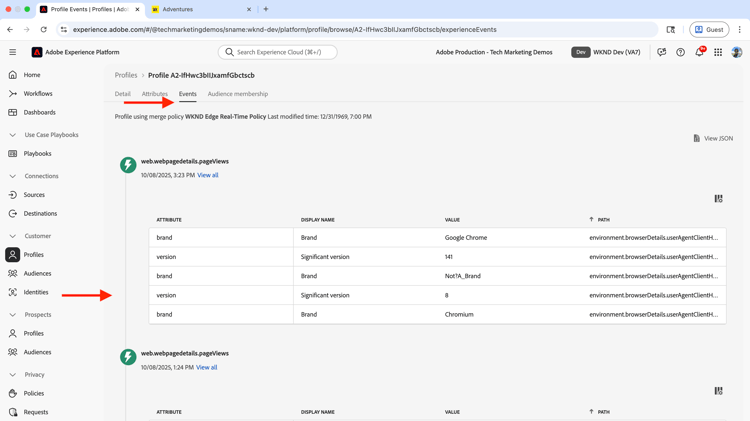Image resolution: width=750 pixels, height=421 pixels.
Task: Open the user account avatar
Action: pyautogui.click(x=737, y=52)
